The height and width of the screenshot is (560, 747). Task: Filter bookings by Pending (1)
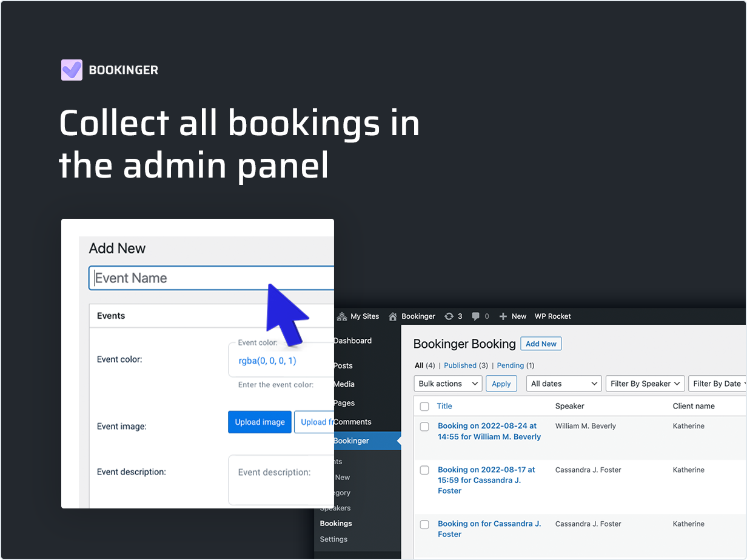click(515, 365)
